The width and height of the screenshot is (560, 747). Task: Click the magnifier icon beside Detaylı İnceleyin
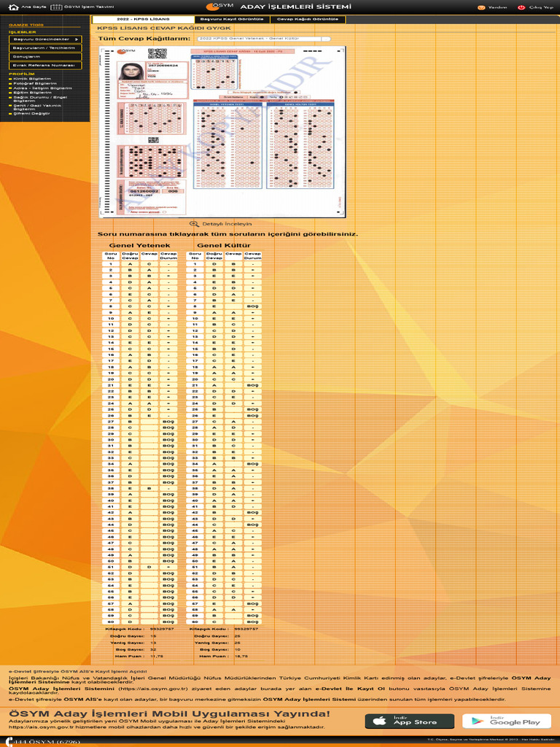[194, 223]
